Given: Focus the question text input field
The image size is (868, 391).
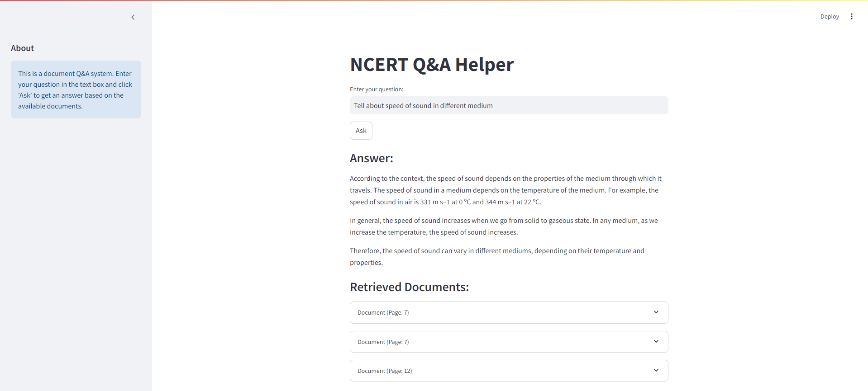Looking at the screenshot, I should [508, 105].
